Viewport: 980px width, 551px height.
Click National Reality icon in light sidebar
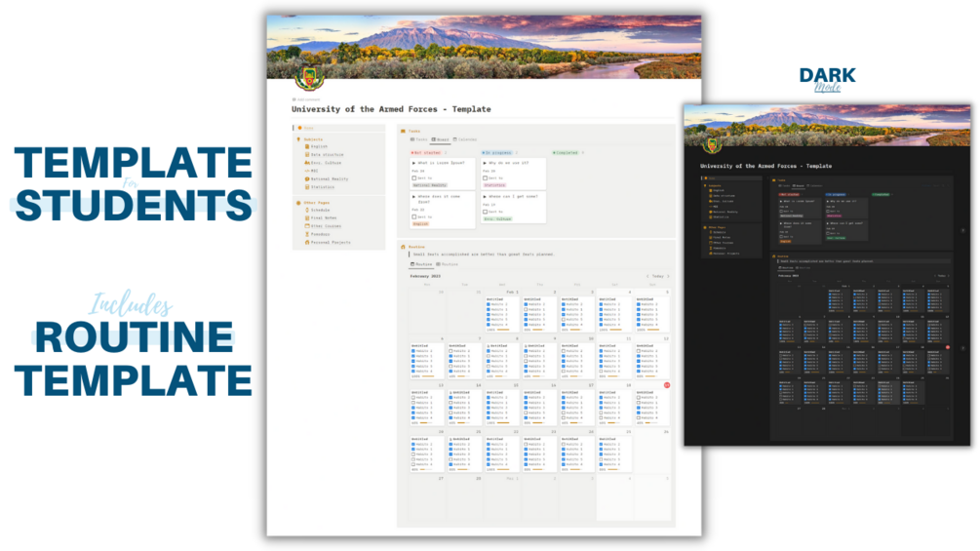[307, 178]
